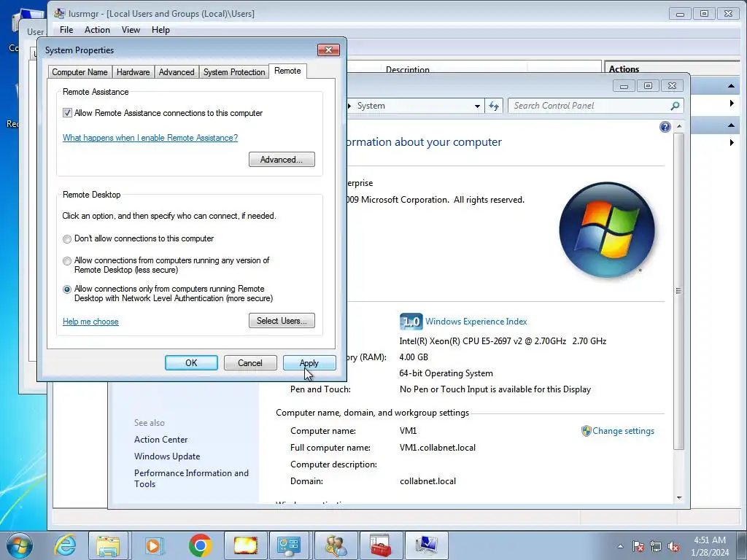Open the address bar dropdown next to System
747x560 pixels.
pos(477,106)
